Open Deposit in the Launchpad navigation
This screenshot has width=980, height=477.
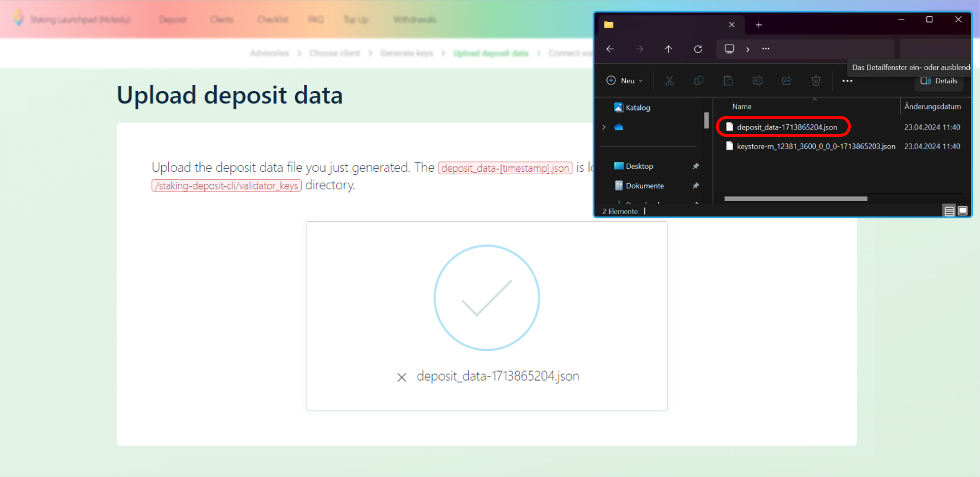click(173, 20)
